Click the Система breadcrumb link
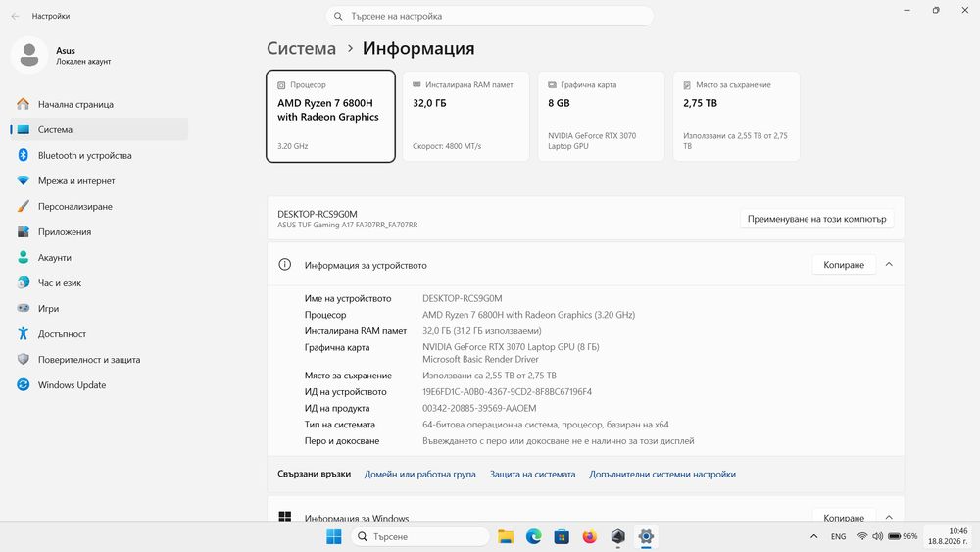 [x=301, y=48]
